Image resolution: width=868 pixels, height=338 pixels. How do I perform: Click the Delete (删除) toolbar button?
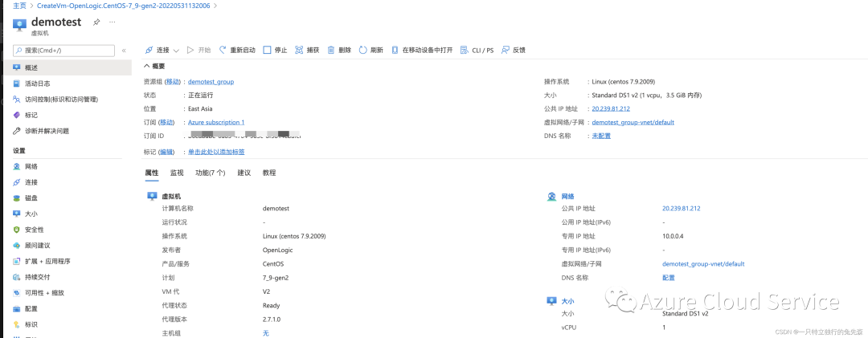(x=339, y=50)
